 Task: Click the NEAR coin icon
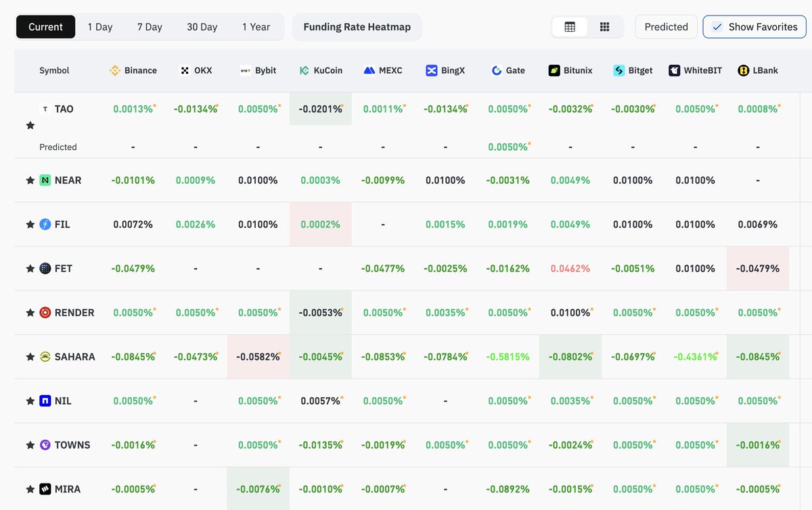tap(45, 181)
